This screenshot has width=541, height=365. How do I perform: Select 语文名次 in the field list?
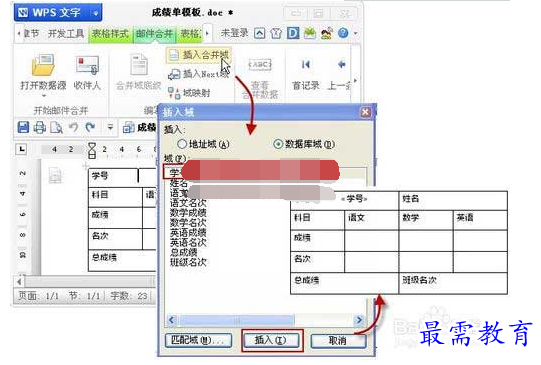pyautogui.click(x=188, y=203)
